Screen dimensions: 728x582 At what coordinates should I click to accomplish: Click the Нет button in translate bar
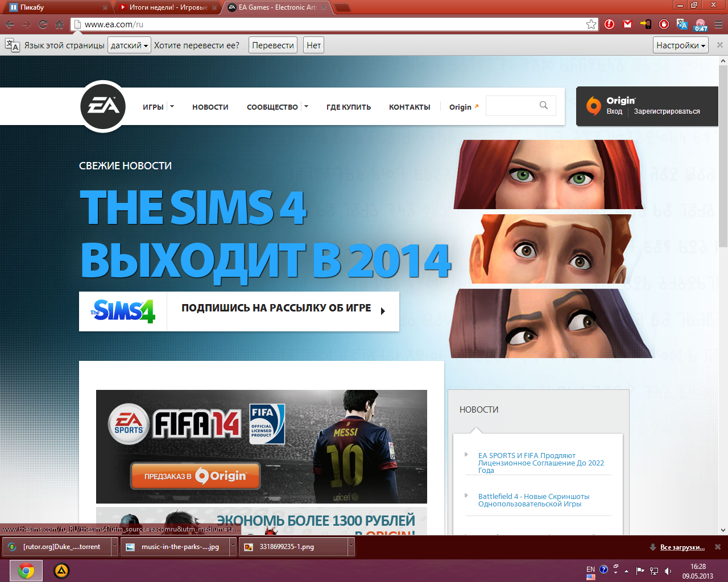tap(314, 45)
